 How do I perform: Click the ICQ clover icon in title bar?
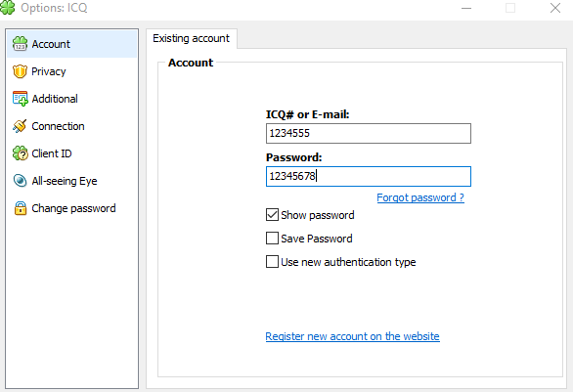coord(7,7)
